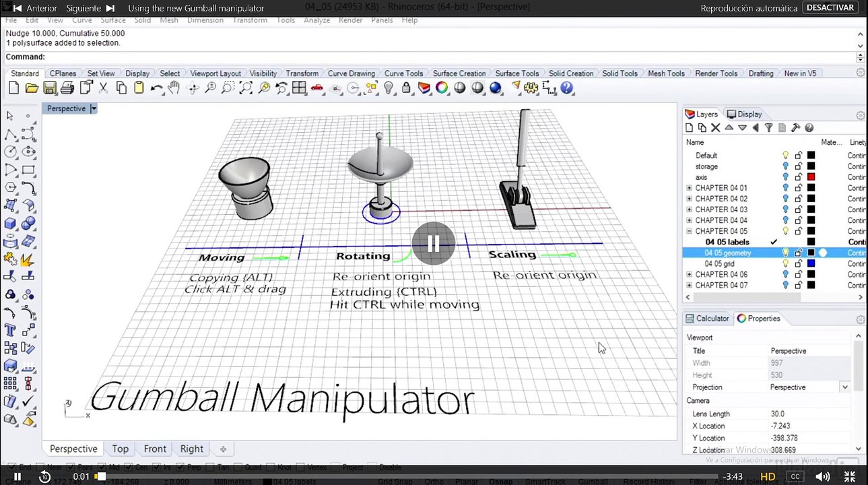Switch to the Display panel tab
The width and height of the screenshot is (868, 485).
(745, 114)
